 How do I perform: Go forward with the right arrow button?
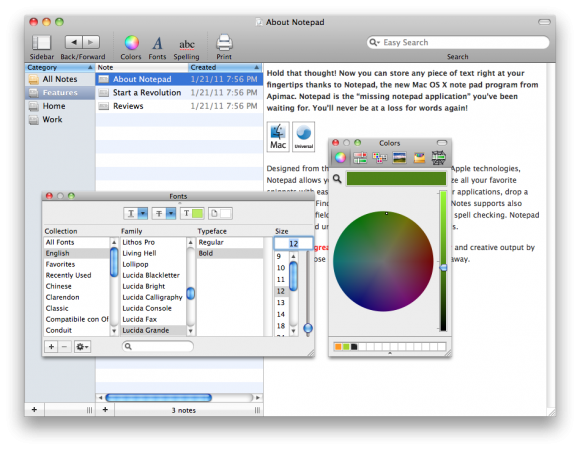coord(91,42)
